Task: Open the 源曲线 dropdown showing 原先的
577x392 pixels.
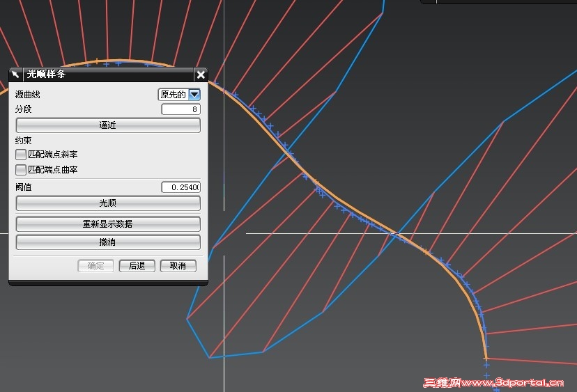Action: pos(179,95)
